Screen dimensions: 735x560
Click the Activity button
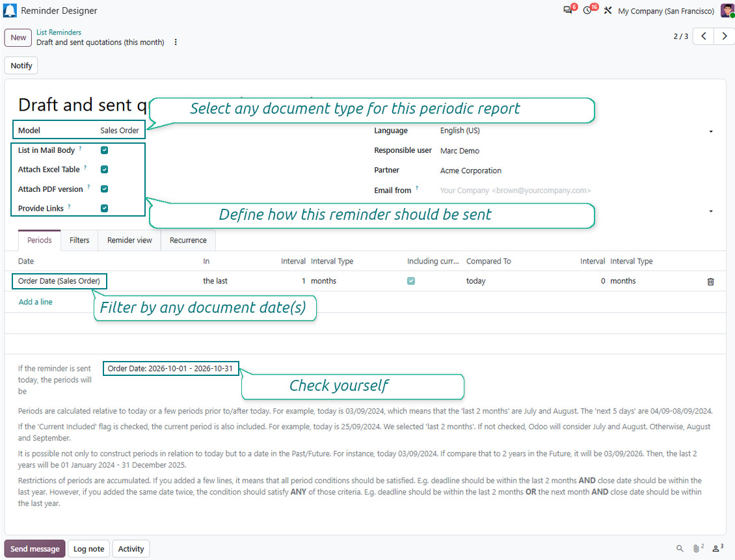[131, 549]
